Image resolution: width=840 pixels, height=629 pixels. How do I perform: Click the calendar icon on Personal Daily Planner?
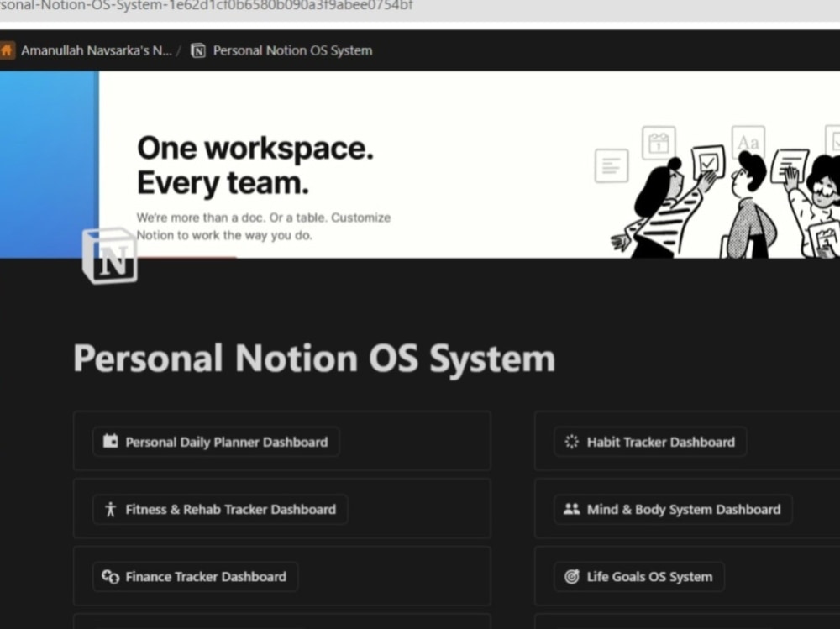tap(113, 441)
